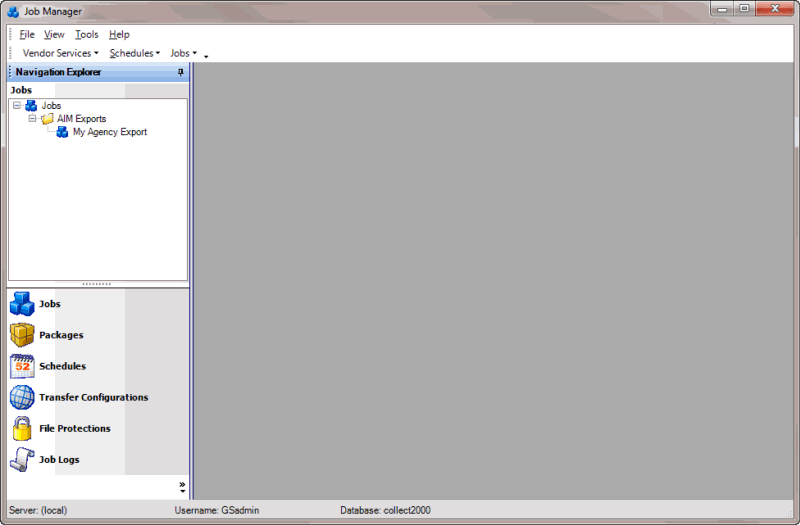Click the File Protections padlock icon
800x525 pixels.
click(22, 428)
